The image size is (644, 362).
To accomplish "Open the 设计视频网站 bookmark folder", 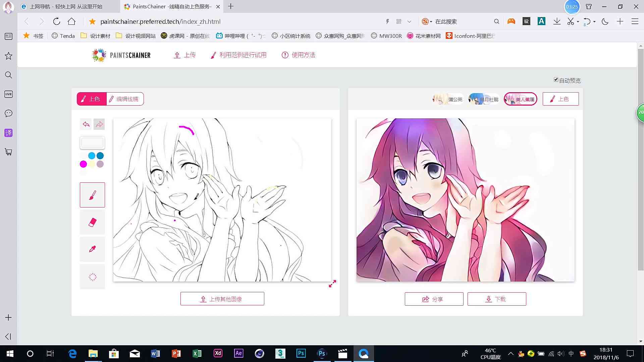I will [136, 36].
